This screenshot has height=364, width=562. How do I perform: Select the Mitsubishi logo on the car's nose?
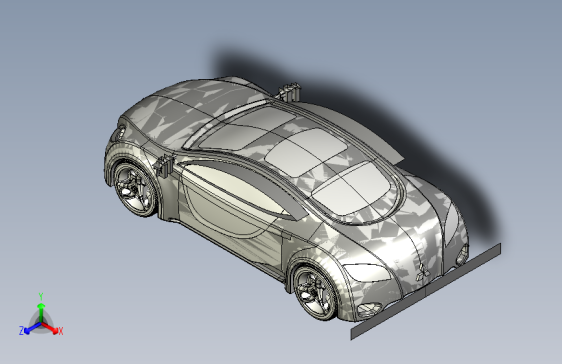[423, 273]
